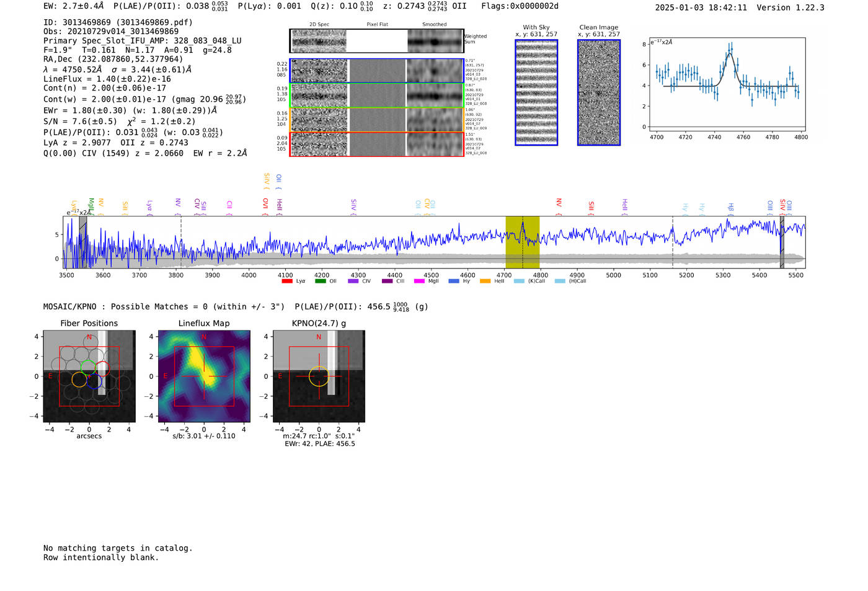The height and width of the screenshot is (591, 868).
Task: Click the green-bordered 2D spectrum row
Action: pyautogui.click(x=376, y=96)
